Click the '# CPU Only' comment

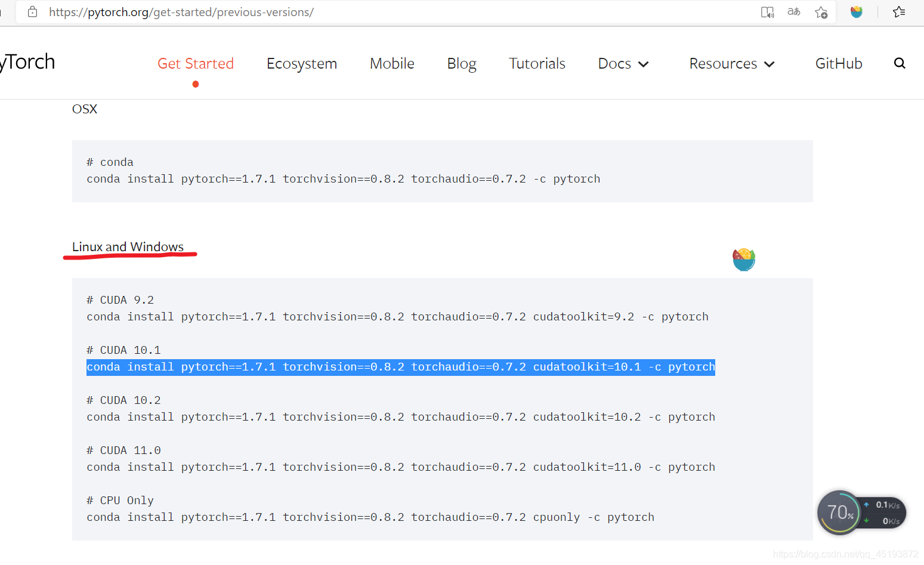pos(120,501)
